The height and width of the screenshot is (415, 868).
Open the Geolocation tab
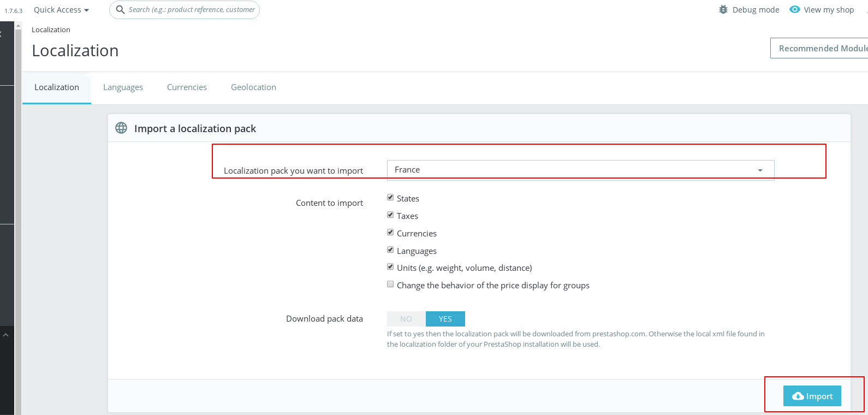click(253, 87)
